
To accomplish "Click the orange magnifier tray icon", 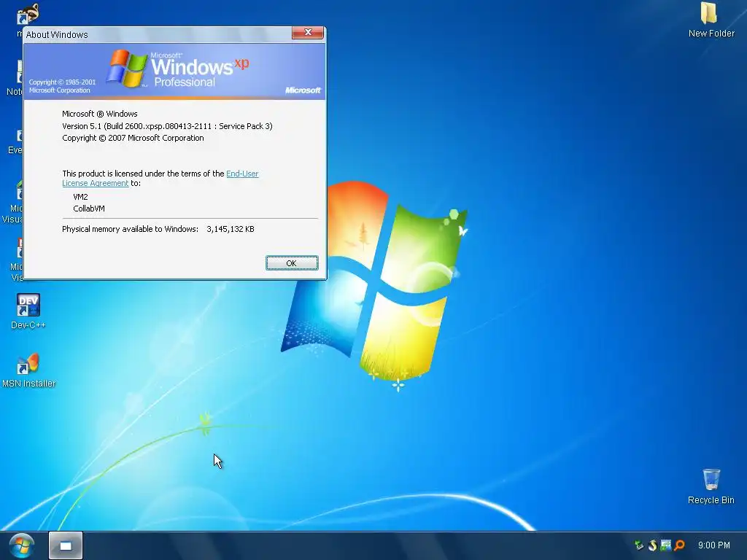I will (x=680, y=545).
